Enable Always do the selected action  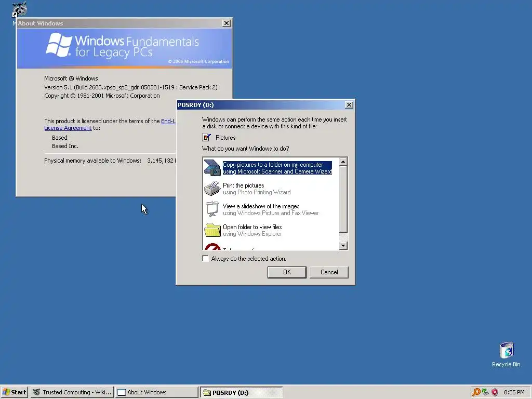tap(205, 259)
